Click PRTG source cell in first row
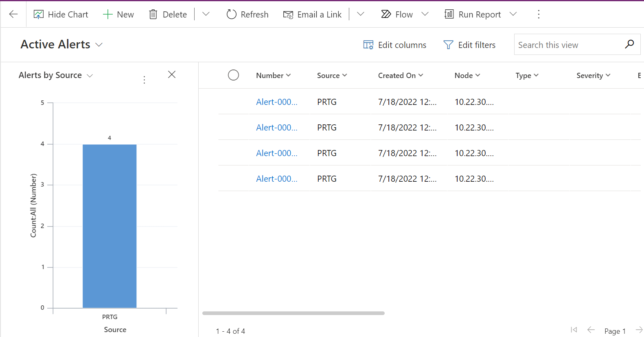The image size is (644, 337). [327, 102]
